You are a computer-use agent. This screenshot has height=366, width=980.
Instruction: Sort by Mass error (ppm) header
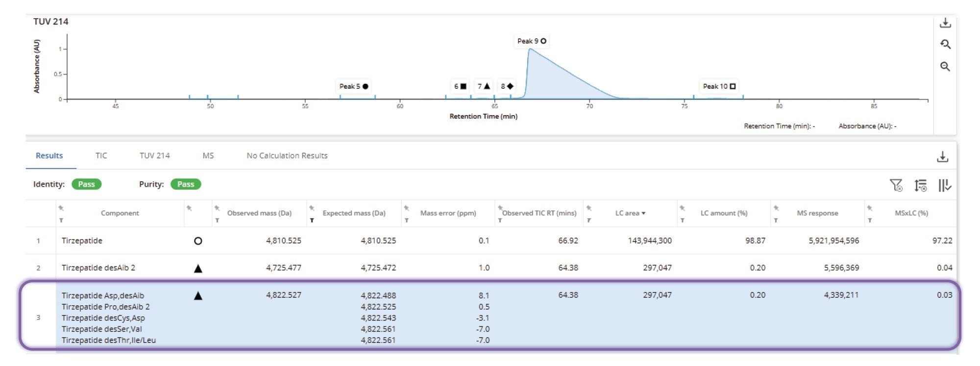(x=448, y=213)
